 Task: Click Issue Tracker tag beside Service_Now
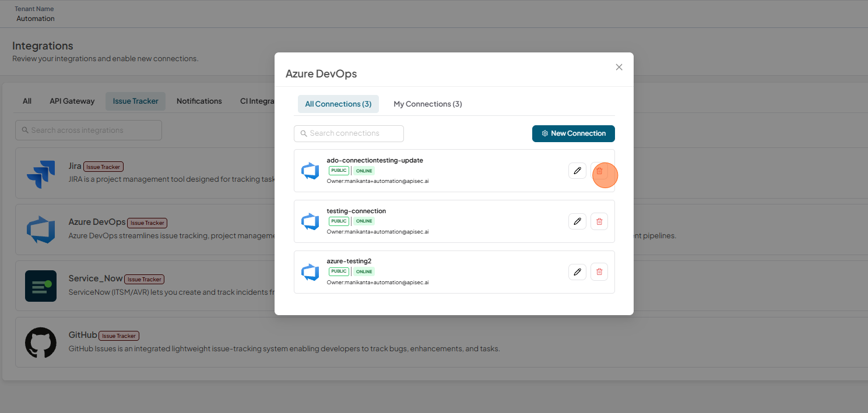click(145, 279)
